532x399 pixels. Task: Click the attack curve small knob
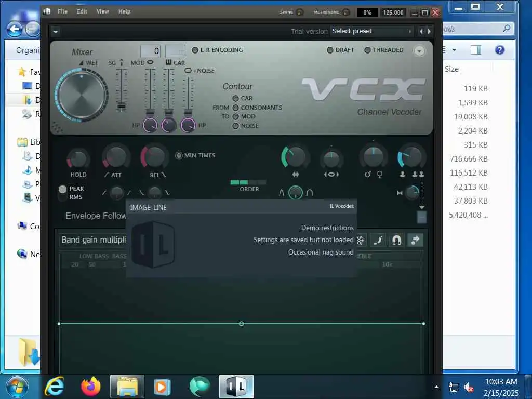(117, 193)
